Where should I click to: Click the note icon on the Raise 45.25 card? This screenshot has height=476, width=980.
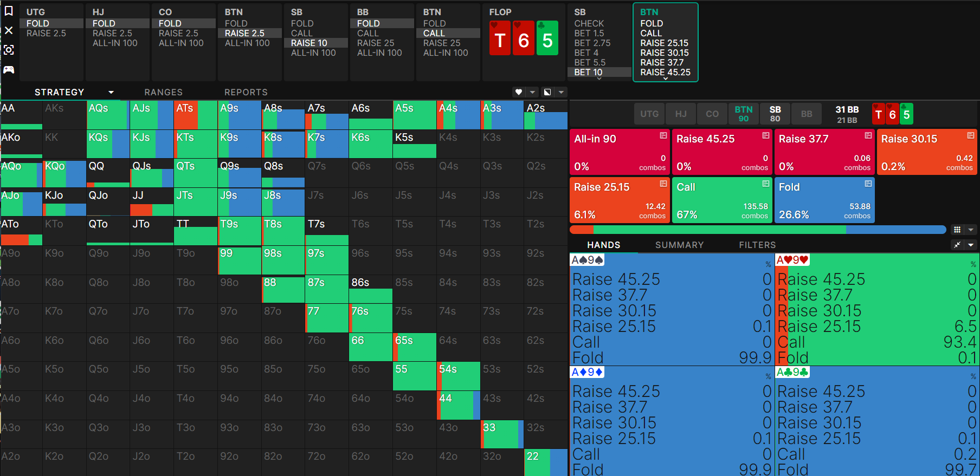(x=766, y=135)
